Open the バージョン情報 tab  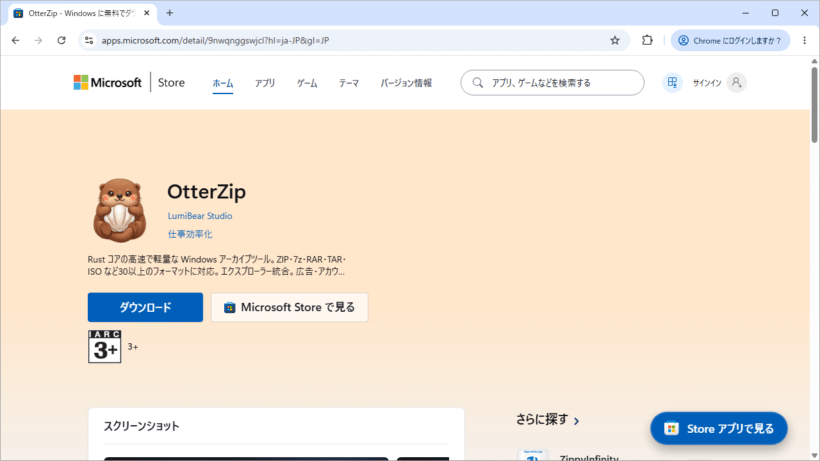click(x=406, y=83)
